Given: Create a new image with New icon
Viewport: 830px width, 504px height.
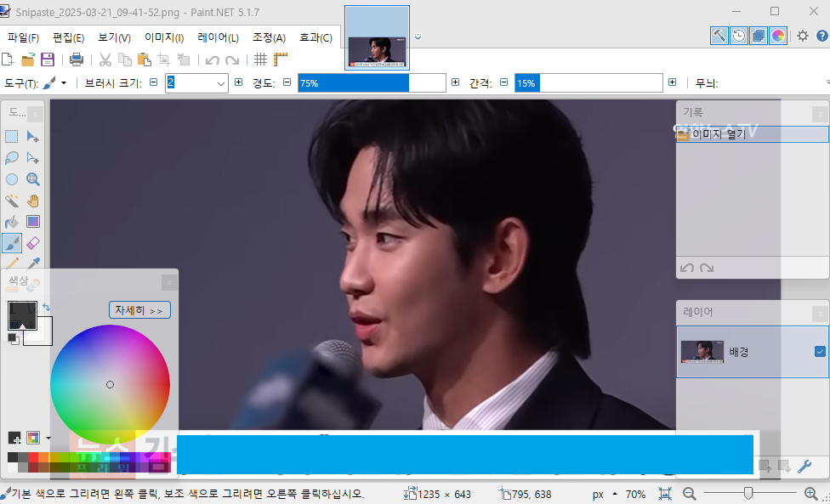Looking at the screenshot, I should [x=8, y=59].
